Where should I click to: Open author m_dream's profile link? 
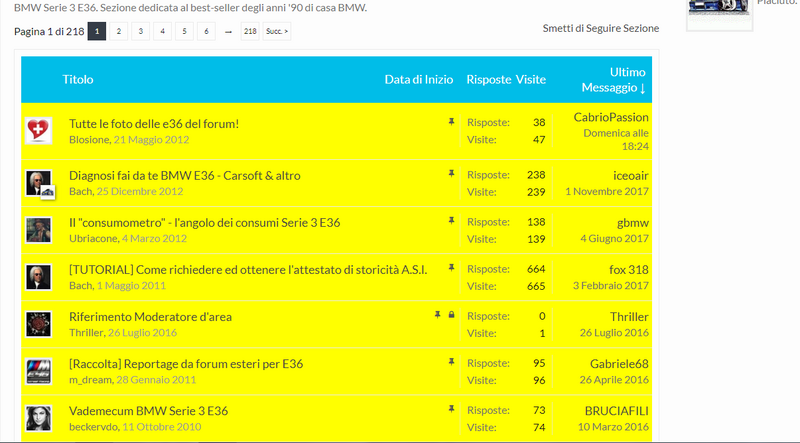[90, 380]
